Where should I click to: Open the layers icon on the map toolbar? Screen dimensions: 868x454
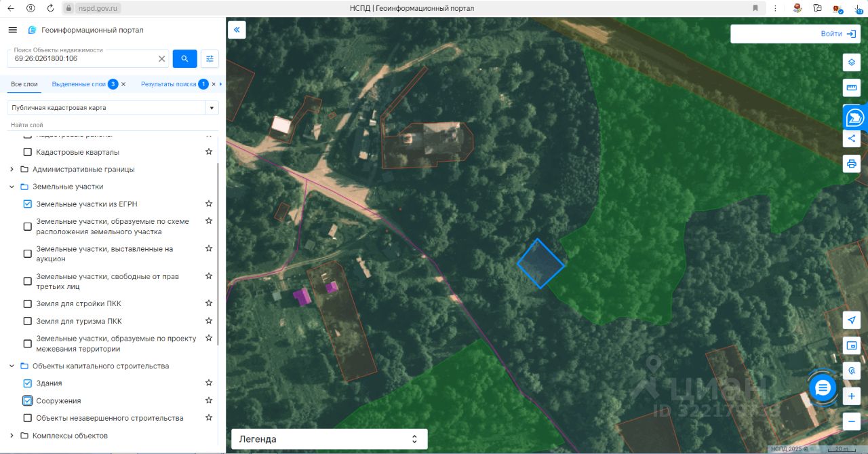[x=852, y=62]
